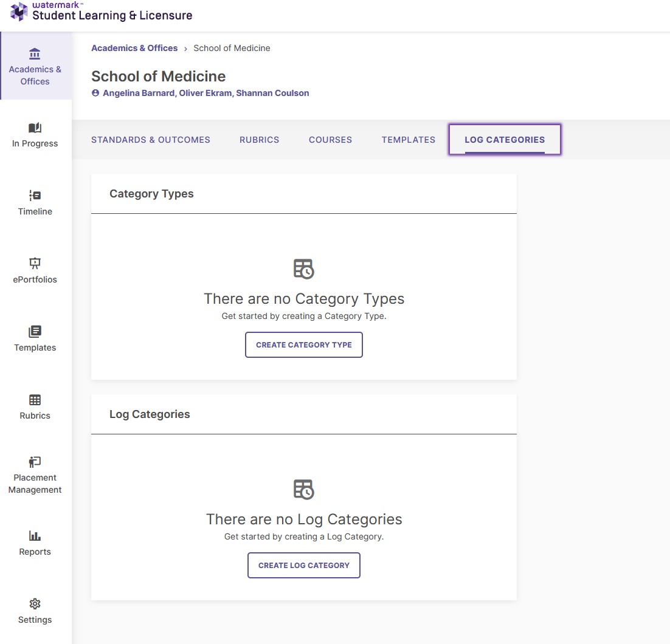Switch to the Standards & Outcomes tab
This screenshot has width=670, height=644.
(x=151, y=140)
